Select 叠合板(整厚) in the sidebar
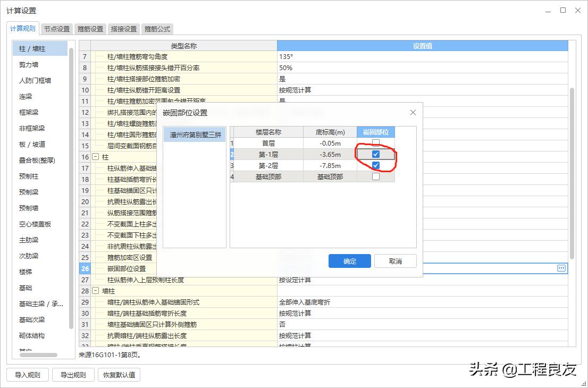The image size is (588, 388). [x=37, y=160]
